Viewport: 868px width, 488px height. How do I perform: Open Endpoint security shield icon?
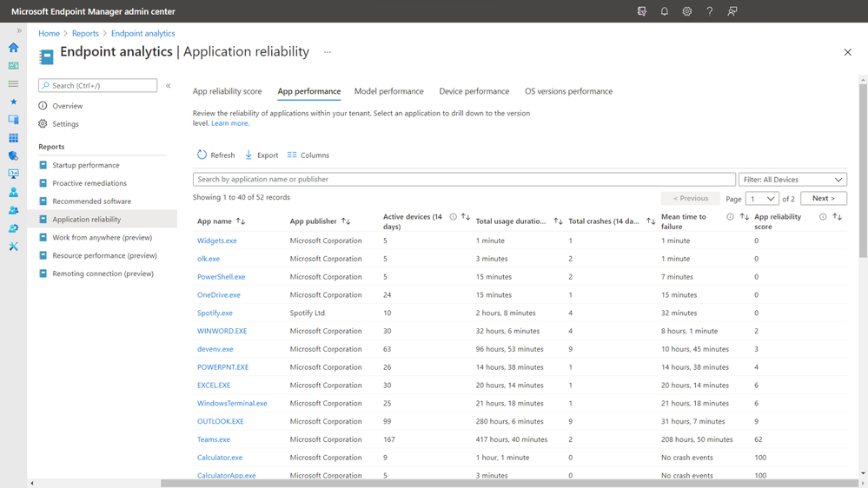coord(13,156)
